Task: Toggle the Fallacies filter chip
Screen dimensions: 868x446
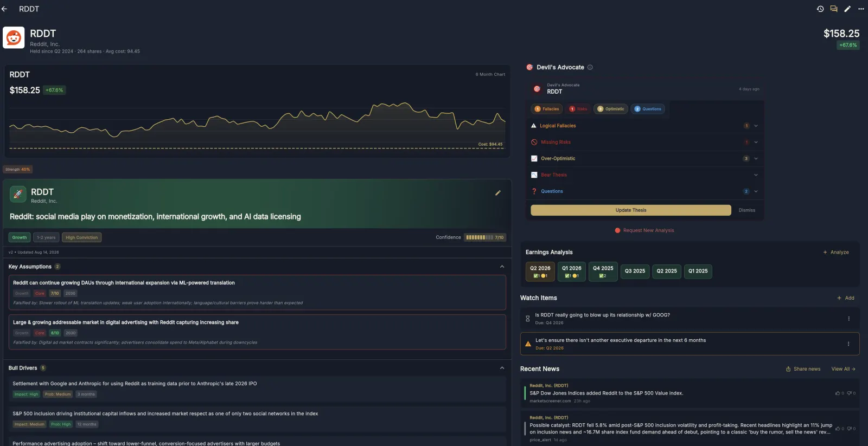Action: [546, 109]
